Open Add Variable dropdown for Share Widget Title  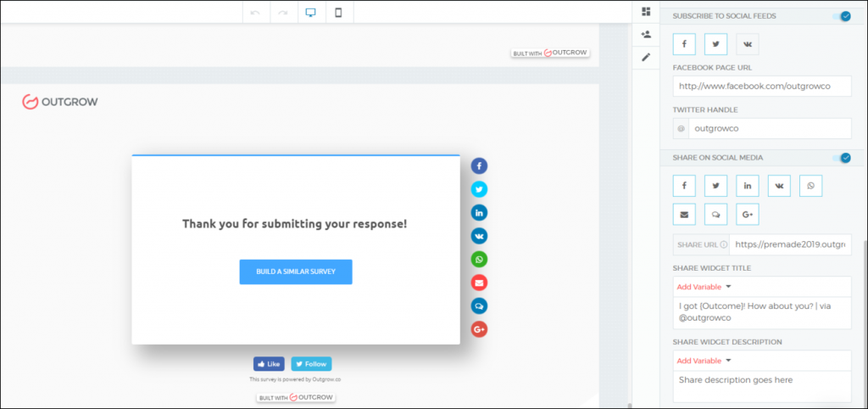[704, 287]
